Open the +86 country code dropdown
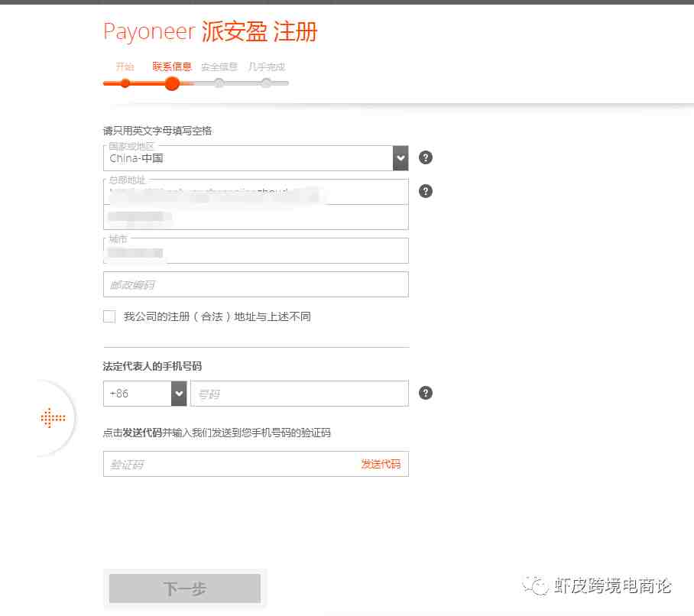The image size is (694, 616). point(144,394)
